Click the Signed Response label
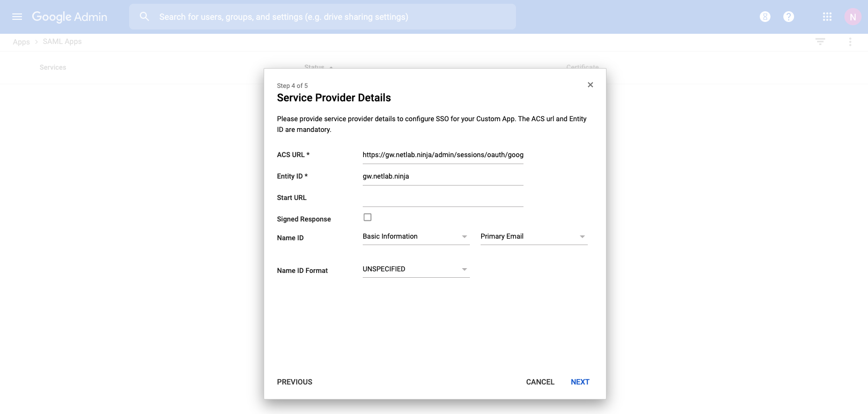The height and width of the screenshot is (414, 868). [304, 219]
